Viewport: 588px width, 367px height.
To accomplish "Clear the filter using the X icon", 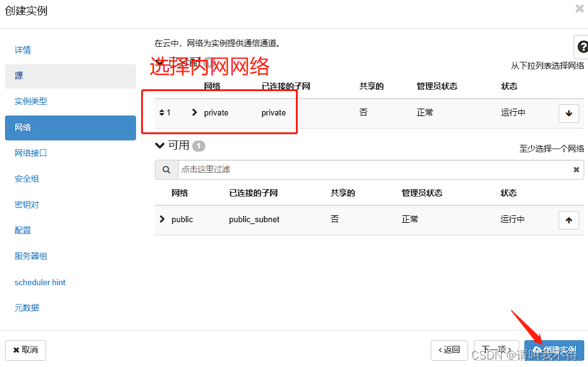I will click(576, 169).
